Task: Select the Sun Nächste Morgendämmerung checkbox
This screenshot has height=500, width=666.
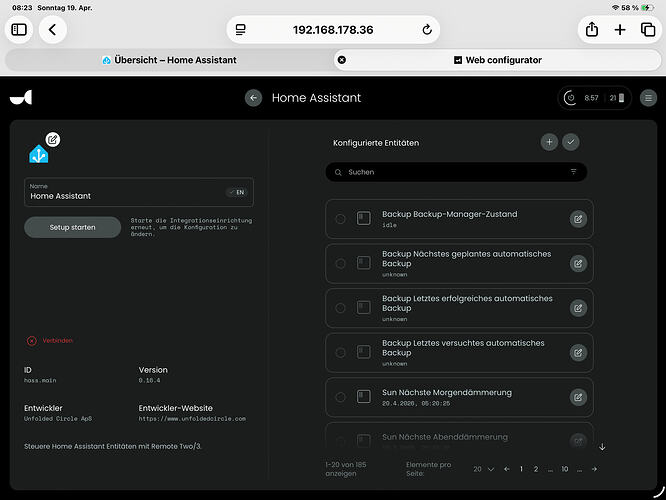Action: pyautogui.click(x=340, y=397)
